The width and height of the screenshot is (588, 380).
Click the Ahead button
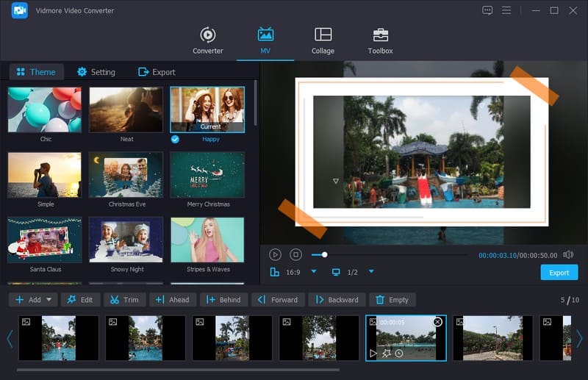(x=173, y=300)
